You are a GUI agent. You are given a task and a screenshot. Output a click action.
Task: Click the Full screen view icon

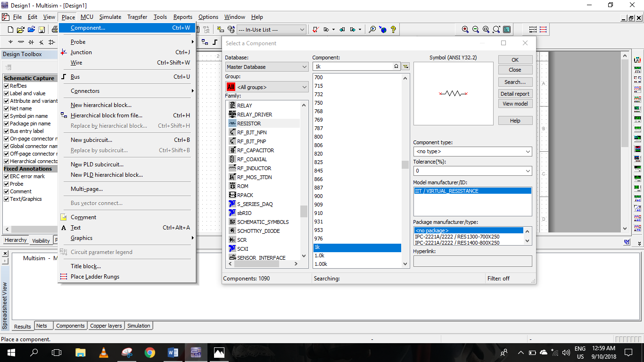click(x=507, y=29)
